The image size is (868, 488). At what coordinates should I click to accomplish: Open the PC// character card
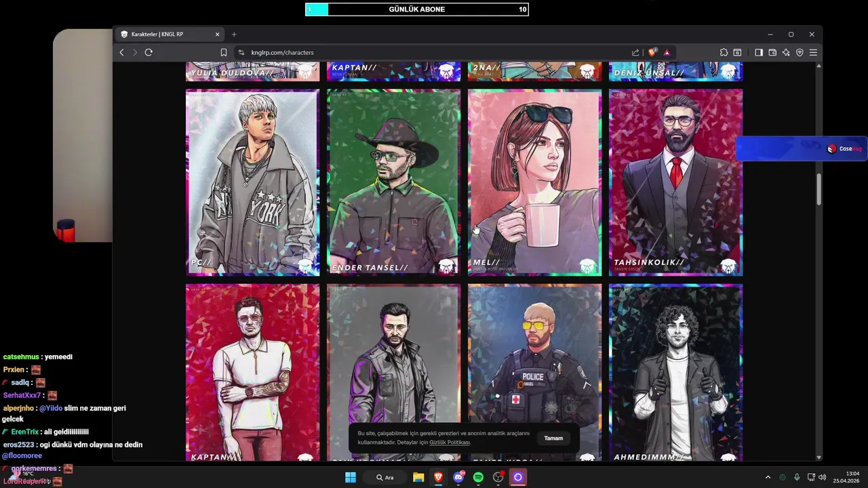click(252, 182)
